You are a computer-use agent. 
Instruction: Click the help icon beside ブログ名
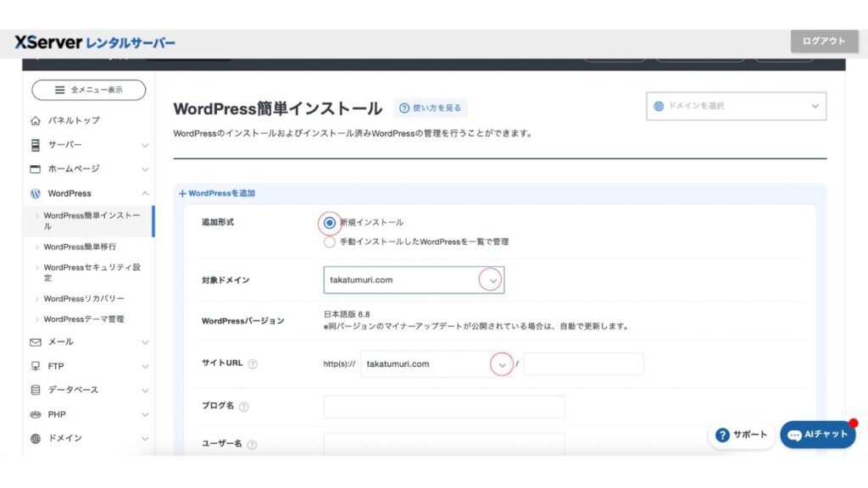(x=244, y=407)
